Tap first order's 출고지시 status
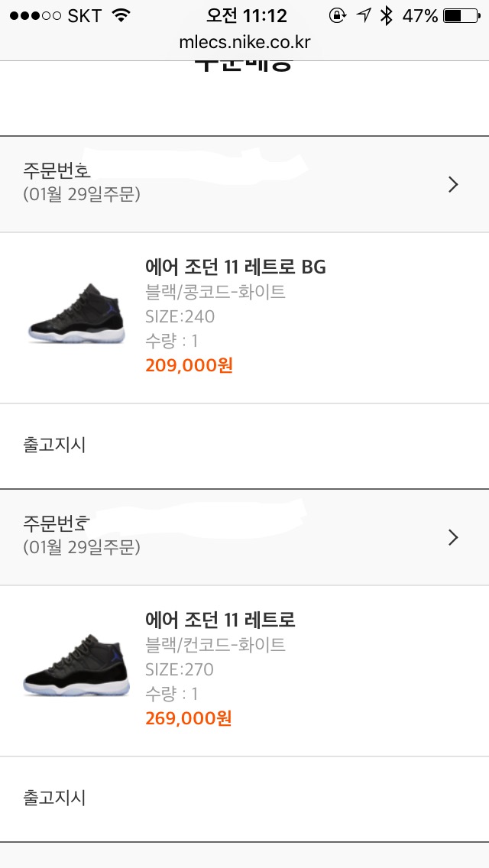 [54, 445]
